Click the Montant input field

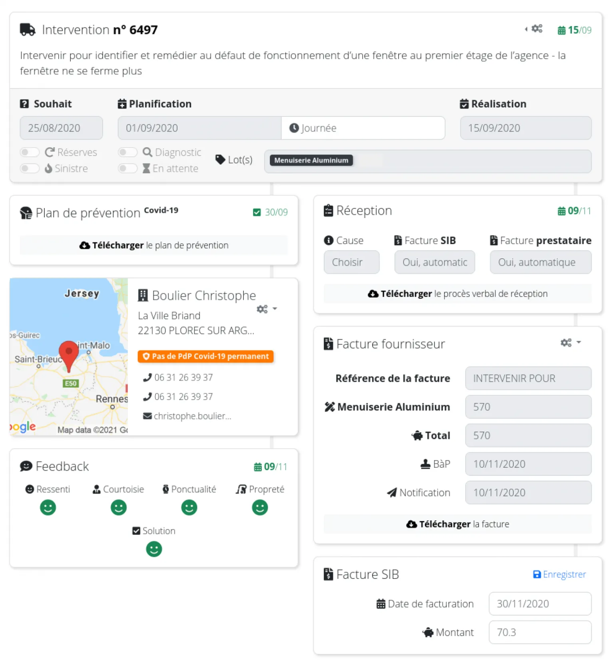tap(540, 632)
